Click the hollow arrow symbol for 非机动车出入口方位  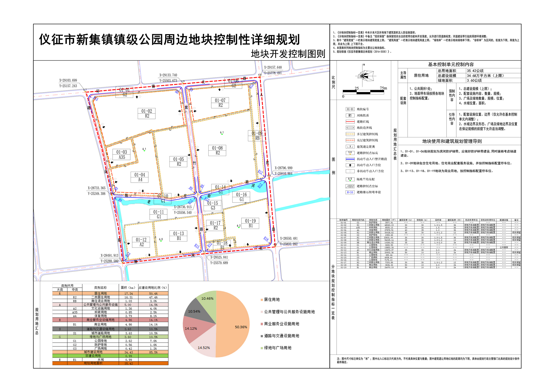[350, 171]
